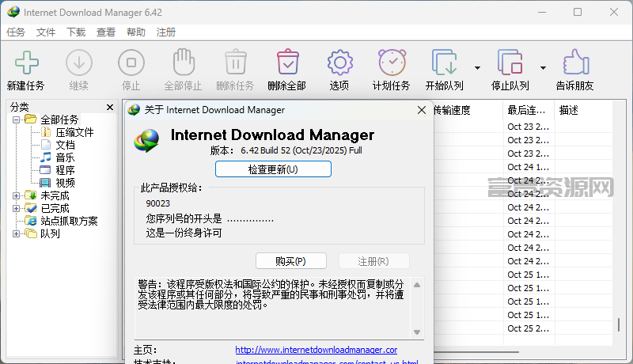Click the 队列 folders icon
Screen dimensions: 633x364
pos(31,233)
